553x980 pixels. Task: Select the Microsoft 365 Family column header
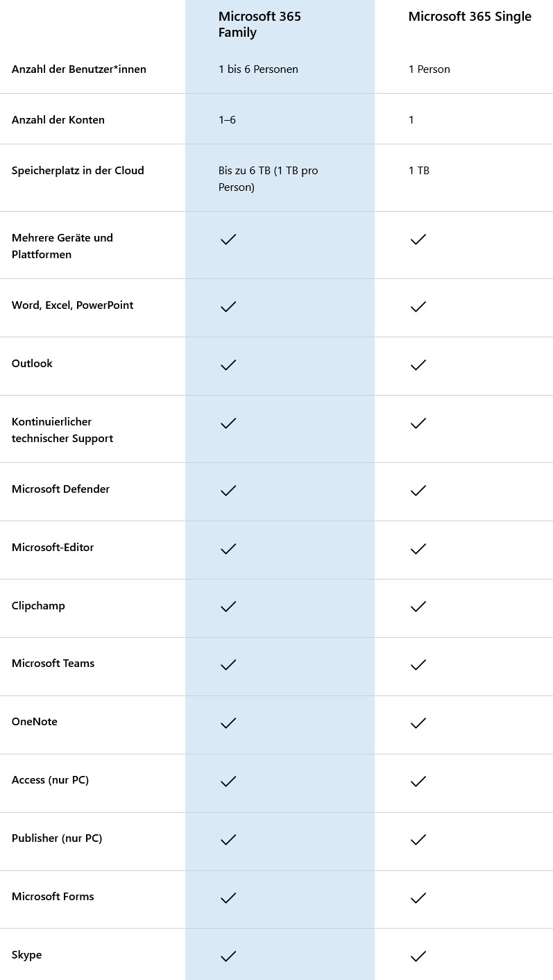tap(260, 24)
